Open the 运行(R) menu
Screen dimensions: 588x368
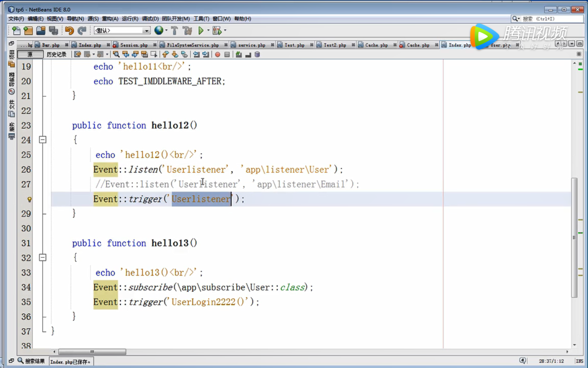130,19
